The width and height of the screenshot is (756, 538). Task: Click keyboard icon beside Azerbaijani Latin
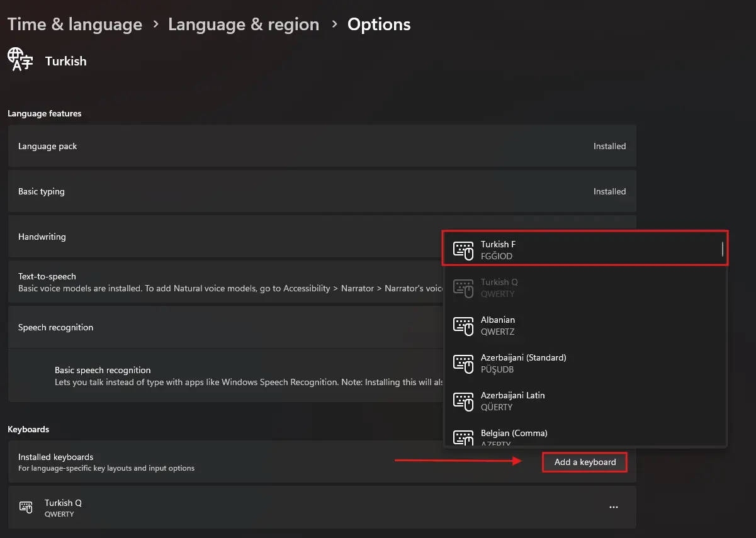click(x=463, y=401)
